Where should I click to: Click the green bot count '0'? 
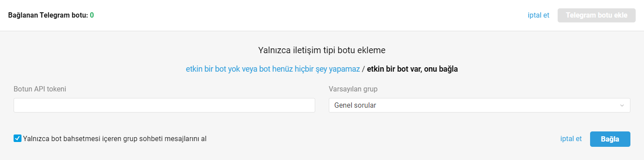92,15
